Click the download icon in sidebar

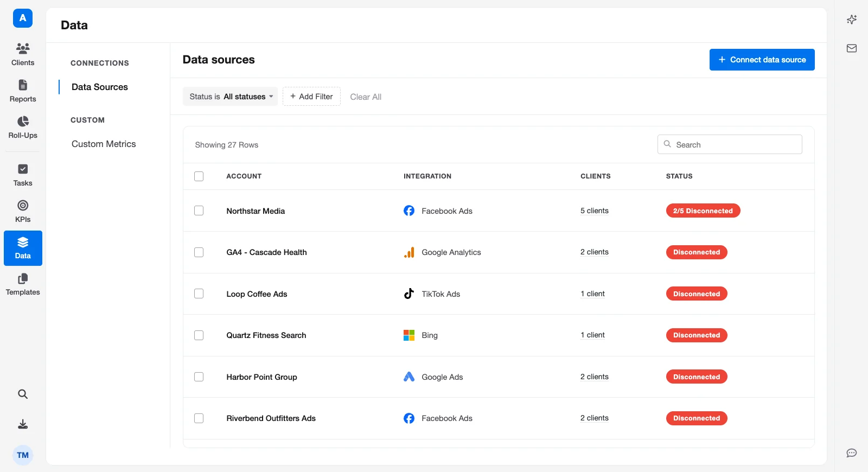(x=23, y=424)
